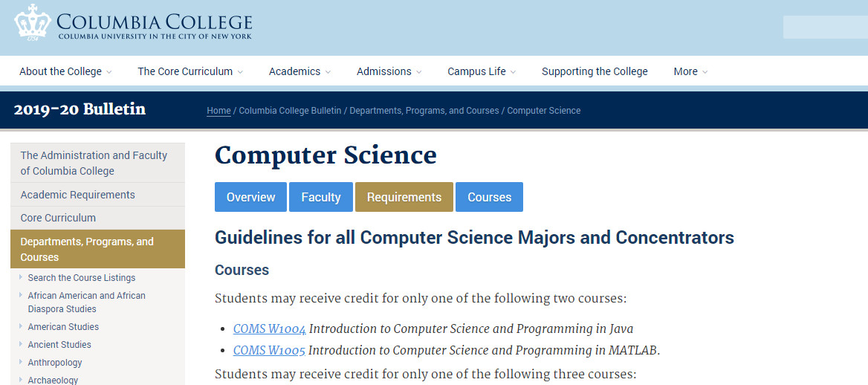
Task: Click triangle icon next to Anthropology
Action: 21,362
